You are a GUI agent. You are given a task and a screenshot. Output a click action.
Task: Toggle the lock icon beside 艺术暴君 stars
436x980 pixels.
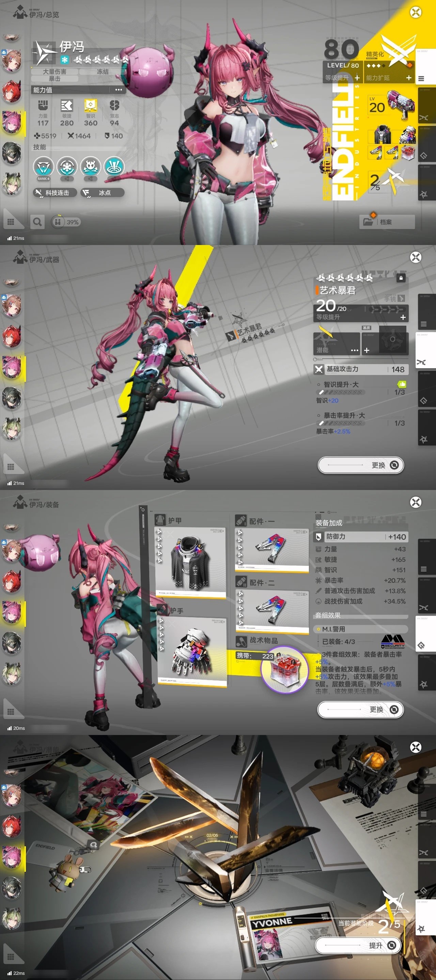click(401, 278)
